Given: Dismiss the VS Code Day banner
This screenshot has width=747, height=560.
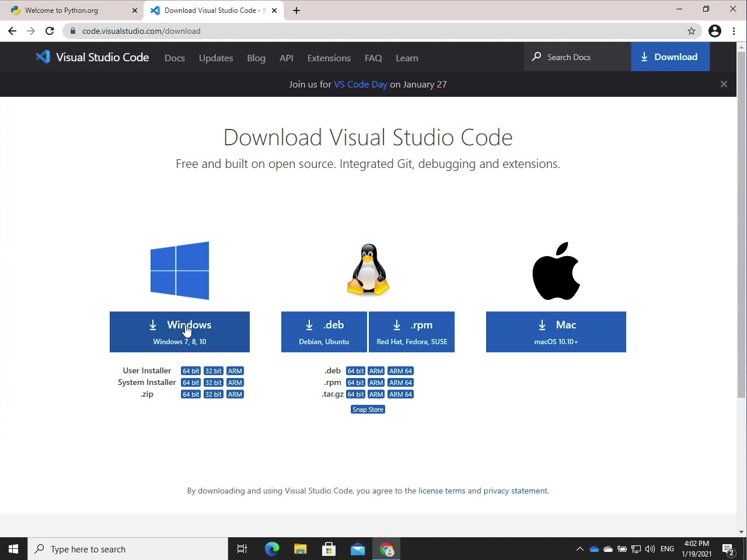Looking at the screenshot, I should pyautogui.click(x=724, y=84).
